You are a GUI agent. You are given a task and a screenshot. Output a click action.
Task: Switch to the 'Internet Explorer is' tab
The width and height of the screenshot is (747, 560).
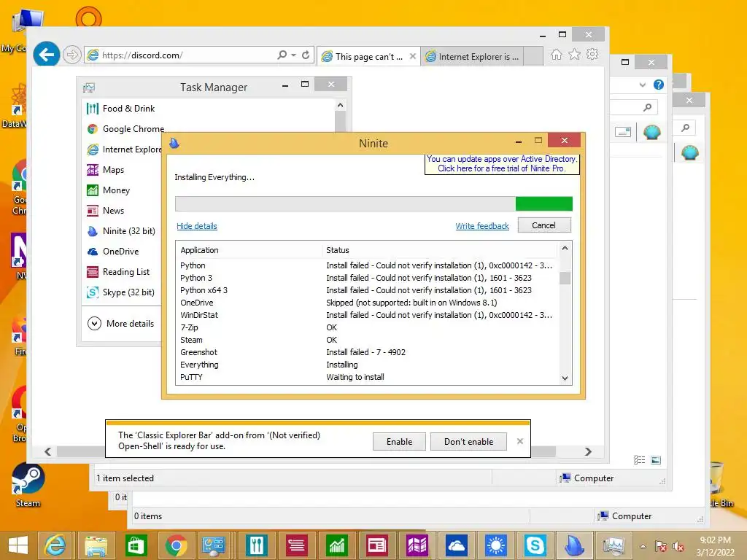click(473, 57)
